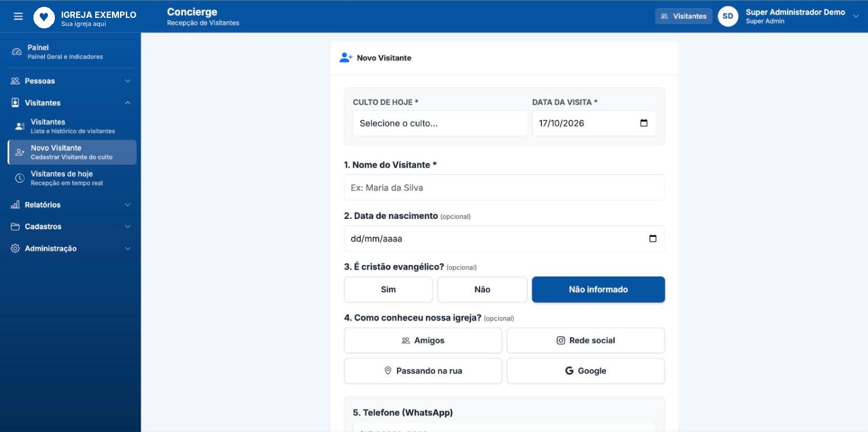The image size is (868, 432).
Task: Select Sim for cristão evangélico
Action: click(x=388, y=289)
